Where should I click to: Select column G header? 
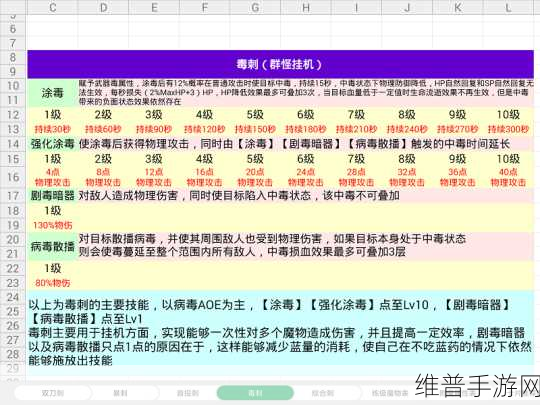[x=255, y=7]
